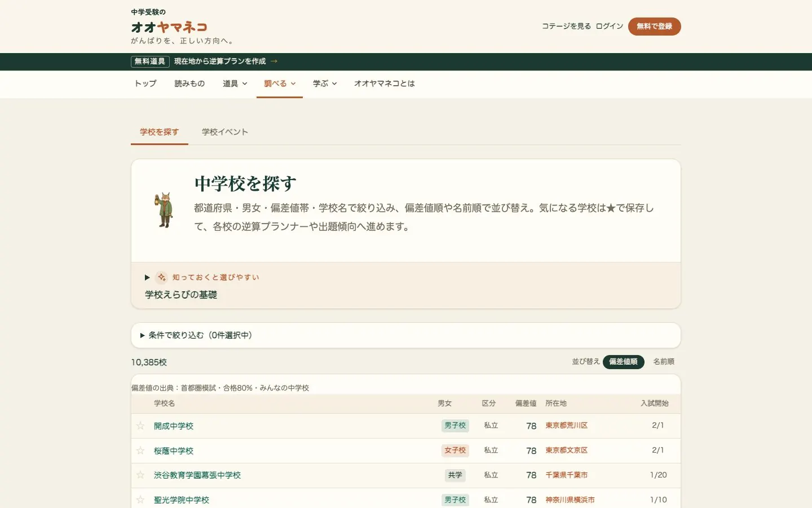
Task: Expand 条件で絞り込む filter panel
Action: (406, 335)
